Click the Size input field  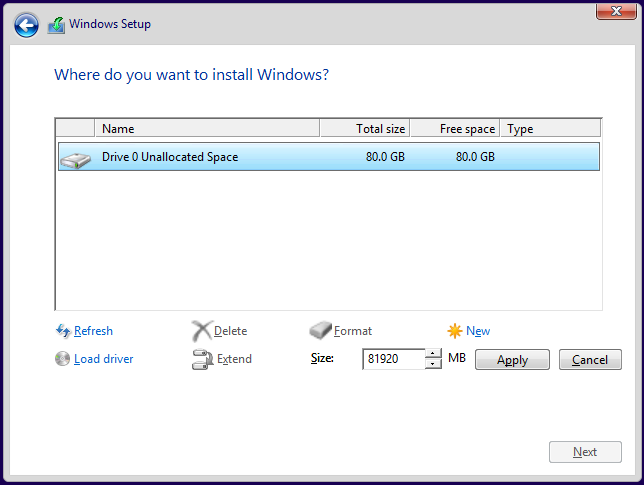coord(393,359)
